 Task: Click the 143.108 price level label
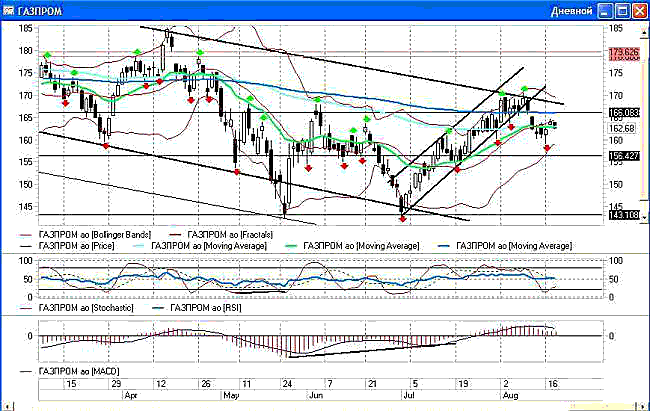(624, 215)
